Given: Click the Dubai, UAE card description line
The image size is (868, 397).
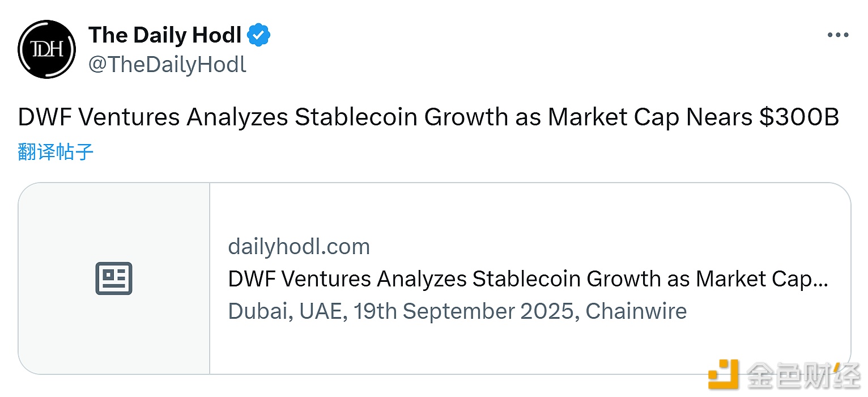Looking at the screenshot, I should 457,311.
